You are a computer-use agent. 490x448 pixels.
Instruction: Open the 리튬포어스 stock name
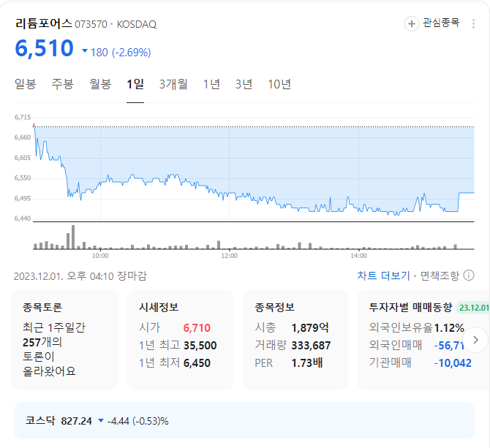point(43,23)
